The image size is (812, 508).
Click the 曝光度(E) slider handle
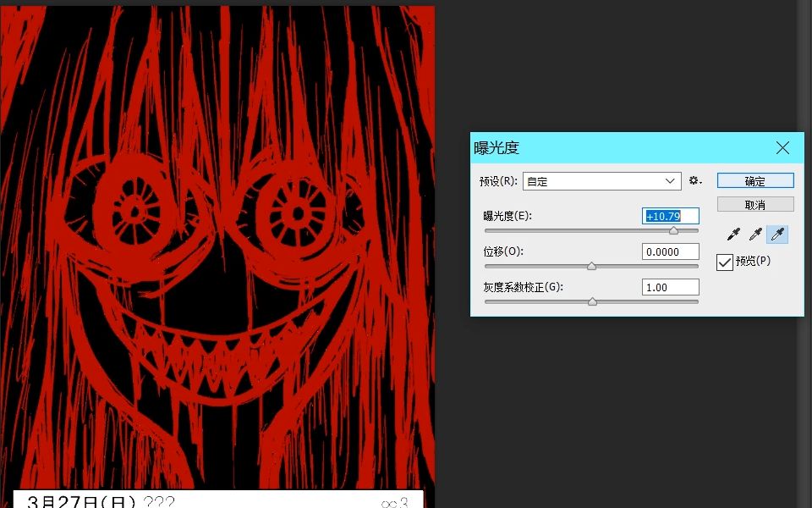673,230
